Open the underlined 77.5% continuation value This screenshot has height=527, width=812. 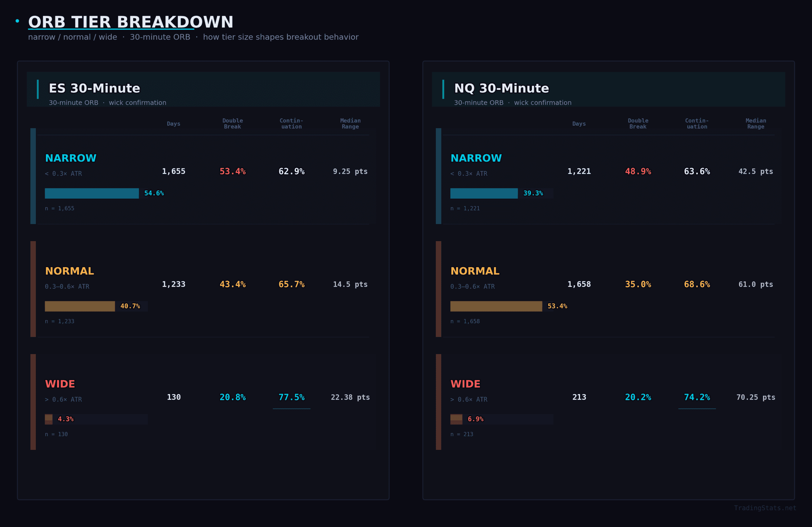coord(291,397)
